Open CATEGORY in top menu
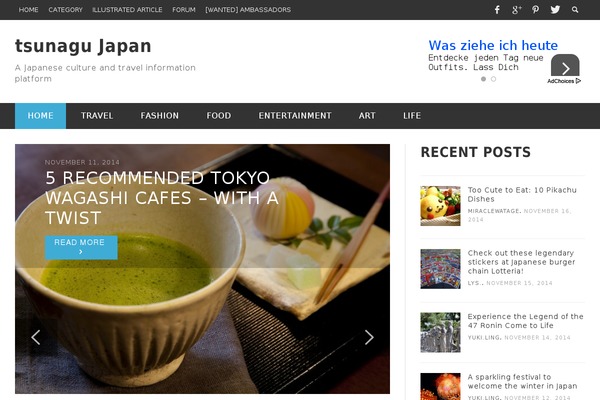Image resolution: width=600 pixels, height=400 pixels. point(65,10)
